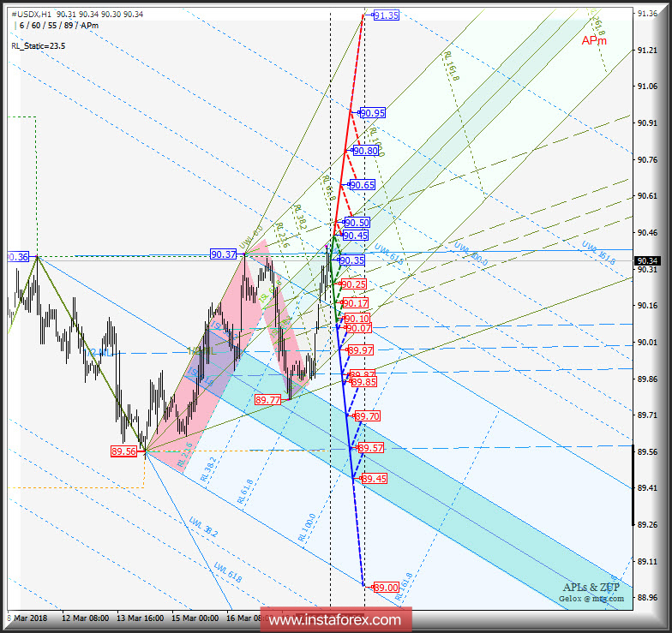672x633 pixels.
Task: Click 91.21 on the price axis
Action: coord(647,51)
